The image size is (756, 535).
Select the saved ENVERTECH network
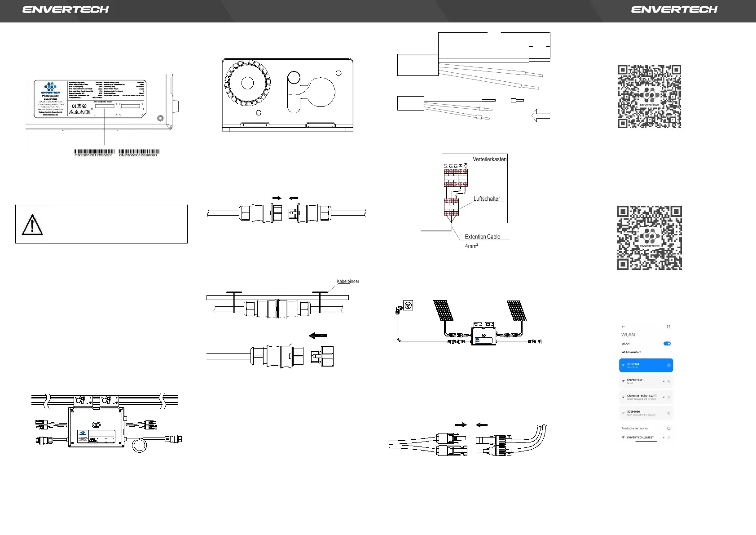(646, 381)
